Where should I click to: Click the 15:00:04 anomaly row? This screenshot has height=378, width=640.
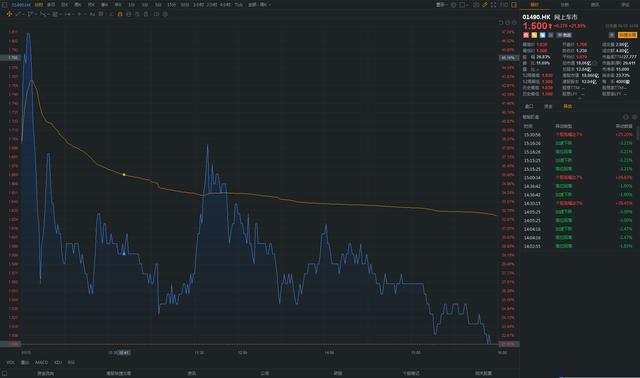(578, 178)
